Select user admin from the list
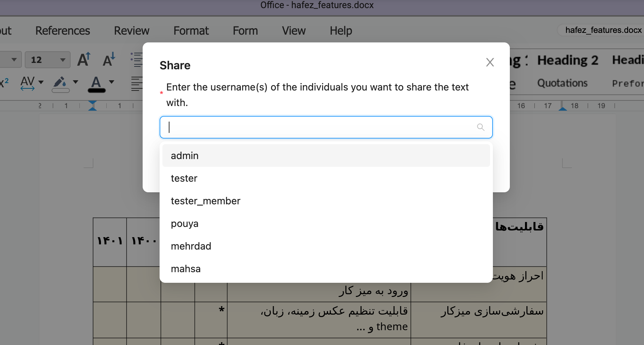 point(185,156)
